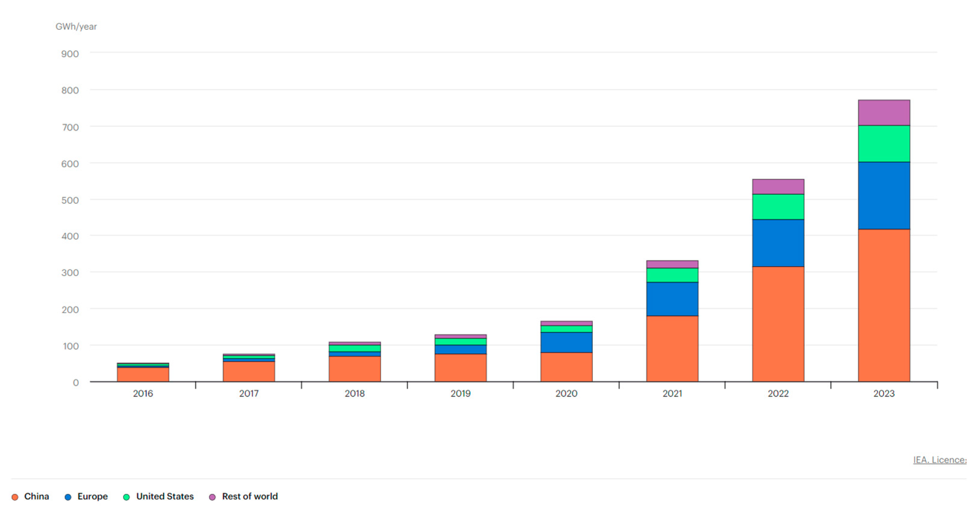Click the United States segment of the 2023 bar
980x514 pixels.
[884, 143]
